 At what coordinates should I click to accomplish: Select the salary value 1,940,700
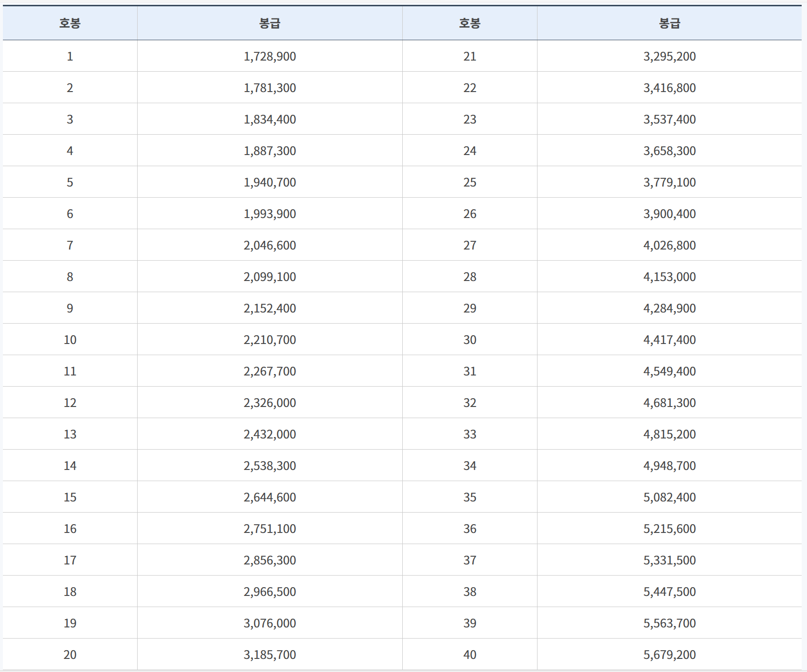(269, 182)
